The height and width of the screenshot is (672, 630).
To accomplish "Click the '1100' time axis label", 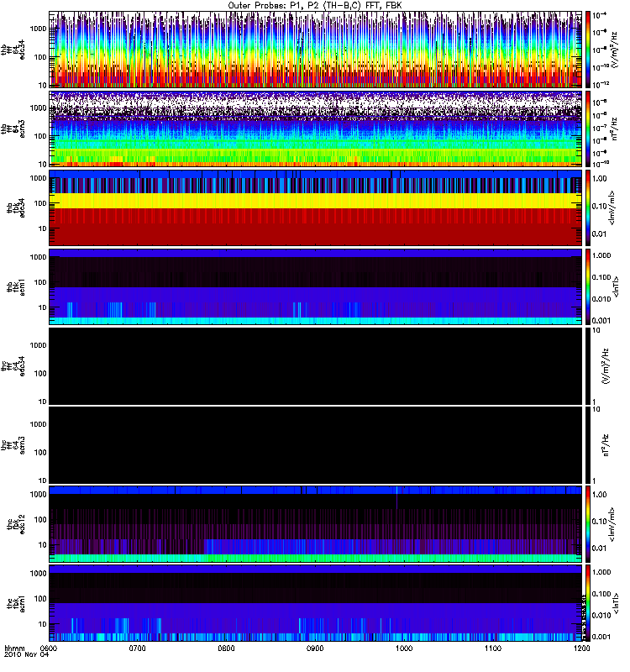I will pyautogui.click(x=493, y=648).
